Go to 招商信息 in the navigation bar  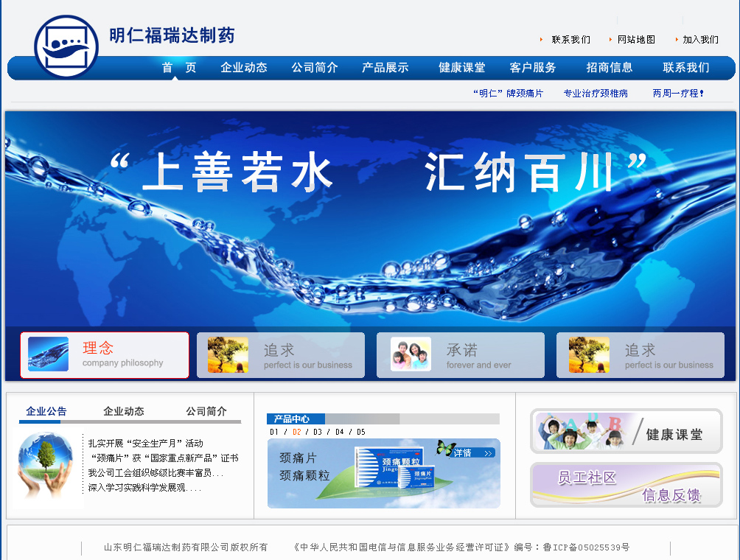click(609, 68)
